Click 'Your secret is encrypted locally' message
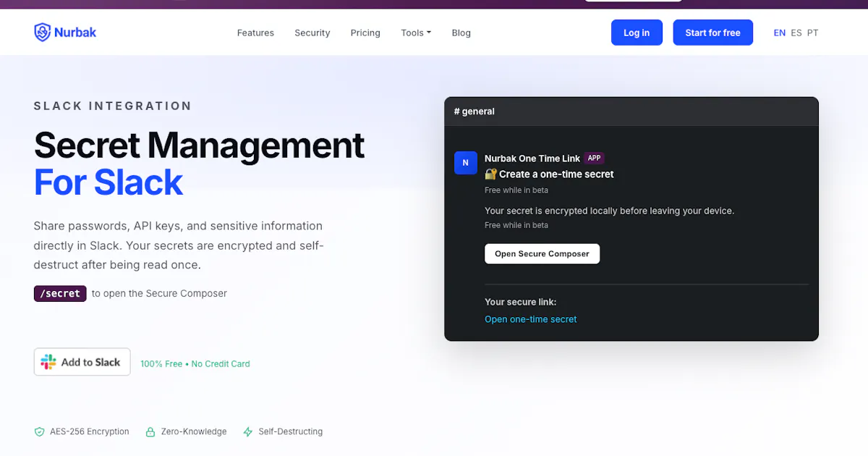 [609, 211]
